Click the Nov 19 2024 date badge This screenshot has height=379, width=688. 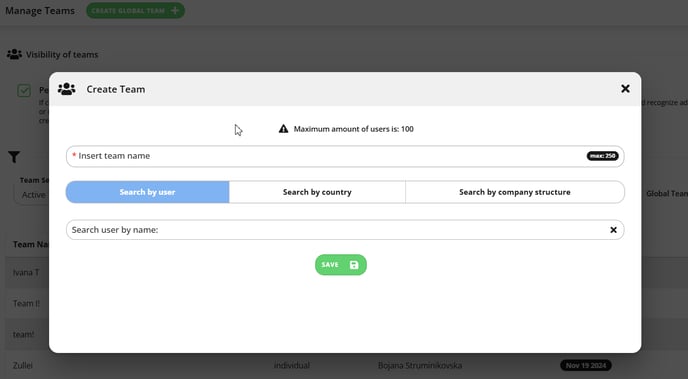coord(586,365)
